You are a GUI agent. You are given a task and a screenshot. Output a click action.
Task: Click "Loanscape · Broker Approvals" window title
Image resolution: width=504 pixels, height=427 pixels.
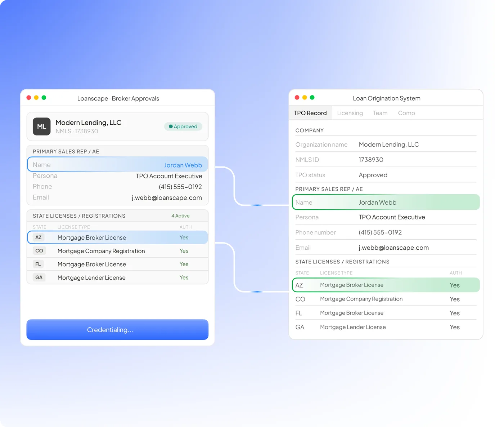pos(118,98)
